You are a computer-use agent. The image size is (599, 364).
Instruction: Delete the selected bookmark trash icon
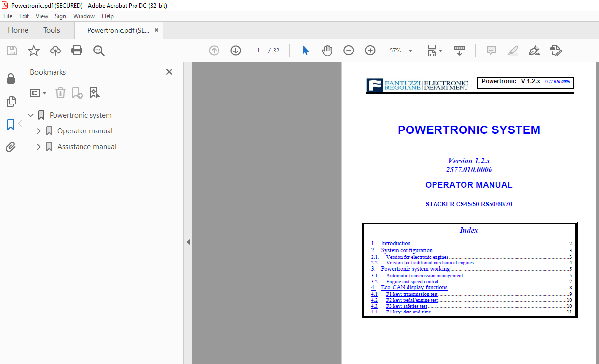pos(60,93)
